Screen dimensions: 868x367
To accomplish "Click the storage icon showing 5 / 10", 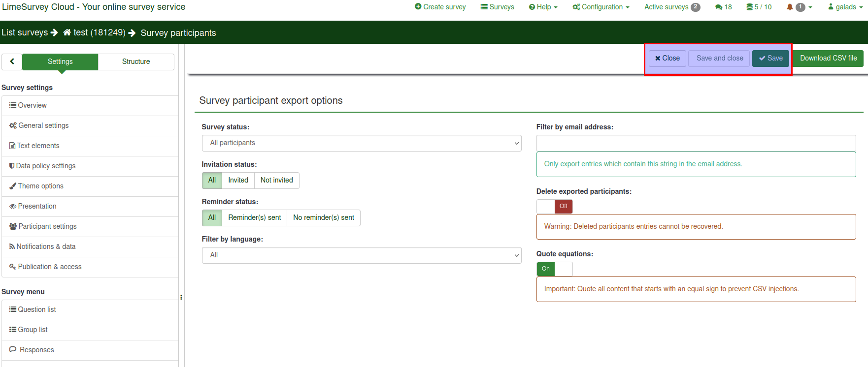I will 749,7.
